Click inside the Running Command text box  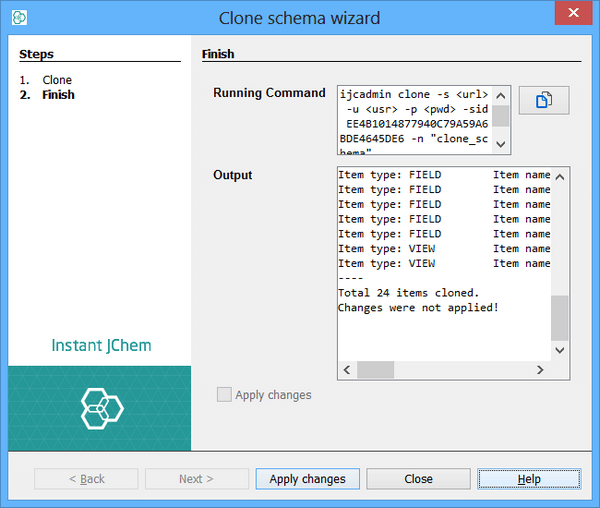[x=413, y=120]
